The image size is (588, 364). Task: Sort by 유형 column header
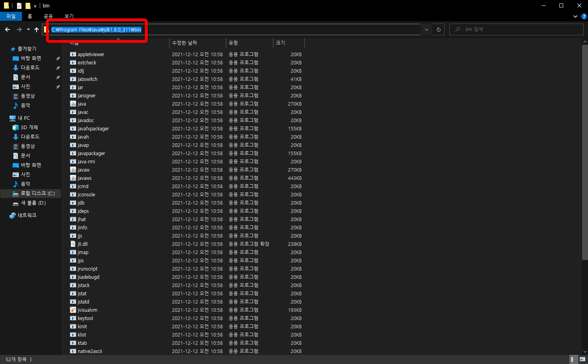pyautogui.click(x=249, y=43)
